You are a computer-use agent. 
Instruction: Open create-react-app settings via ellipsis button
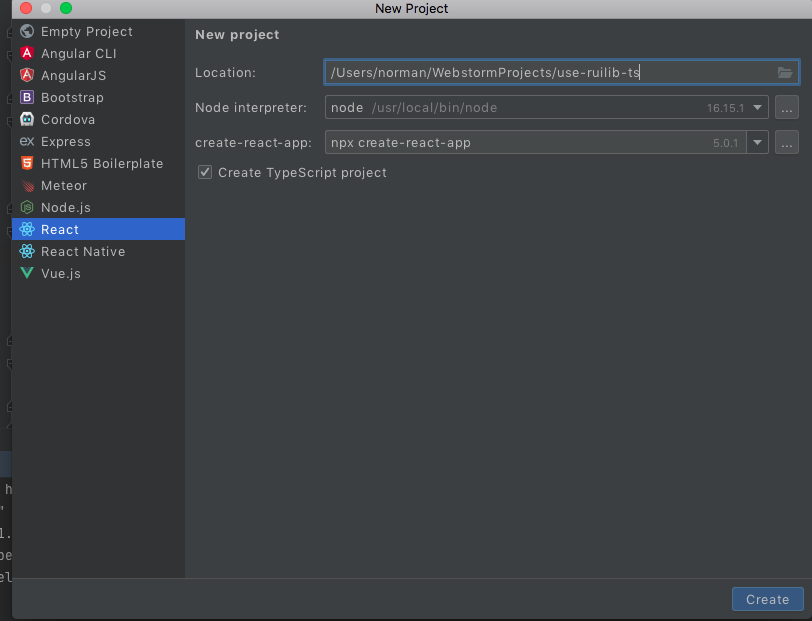tap(787, 142)
